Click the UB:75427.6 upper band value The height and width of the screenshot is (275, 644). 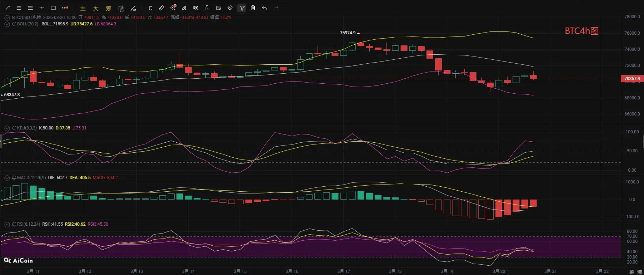pos(81,24)
